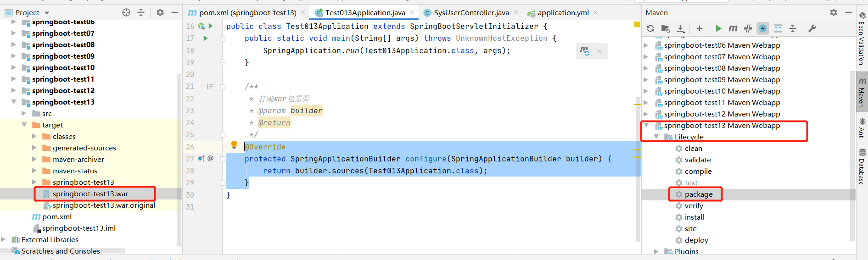Viewport: 868px width, 260px height.
Task: Click the yellow inspection indicator square in editor
Action: pos(637,24)
